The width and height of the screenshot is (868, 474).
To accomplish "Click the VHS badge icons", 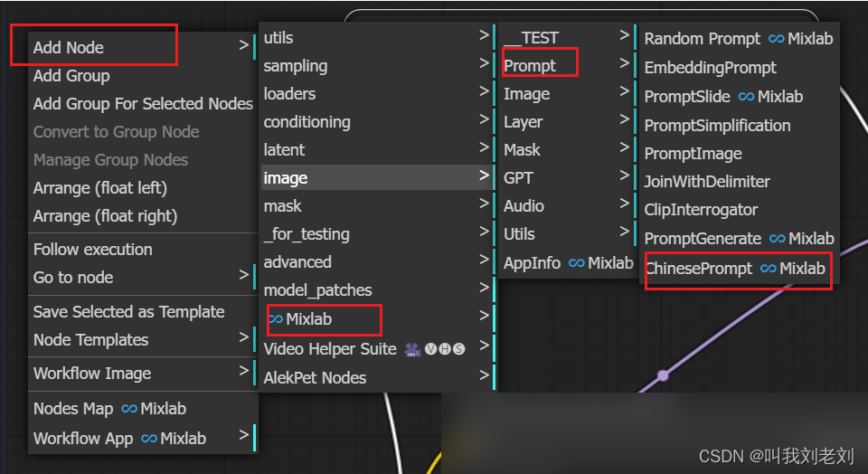I will coord(445,349).
